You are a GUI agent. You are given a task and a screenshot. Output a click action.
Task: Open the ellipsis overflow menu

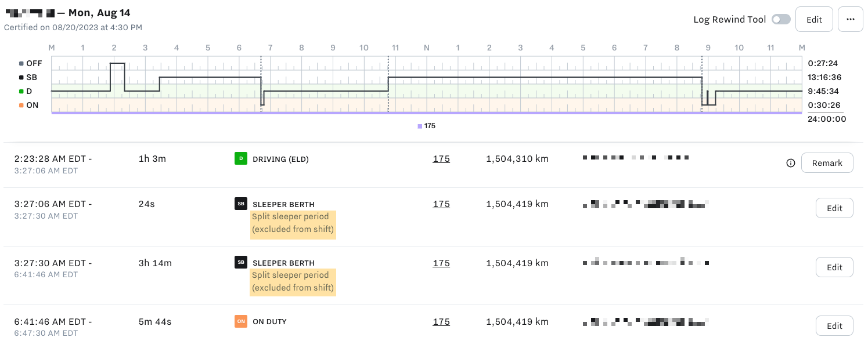850,19
